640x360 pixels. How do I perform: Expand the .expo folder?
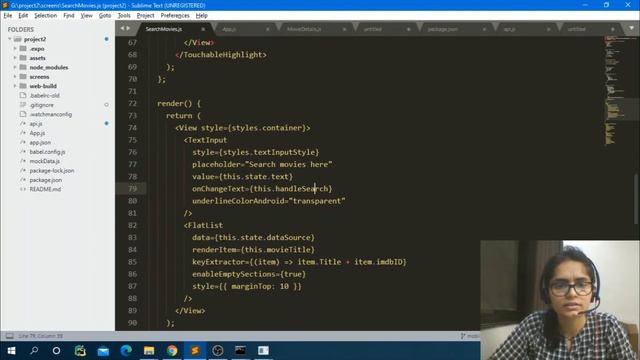[15, 49]
